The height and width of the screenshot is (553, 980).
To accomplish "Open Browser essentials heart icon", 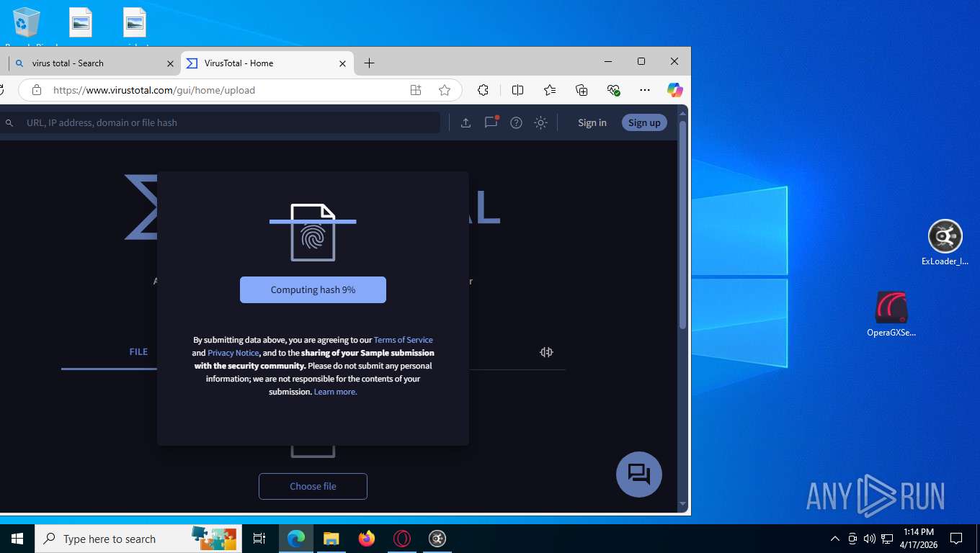I will 613,90.
